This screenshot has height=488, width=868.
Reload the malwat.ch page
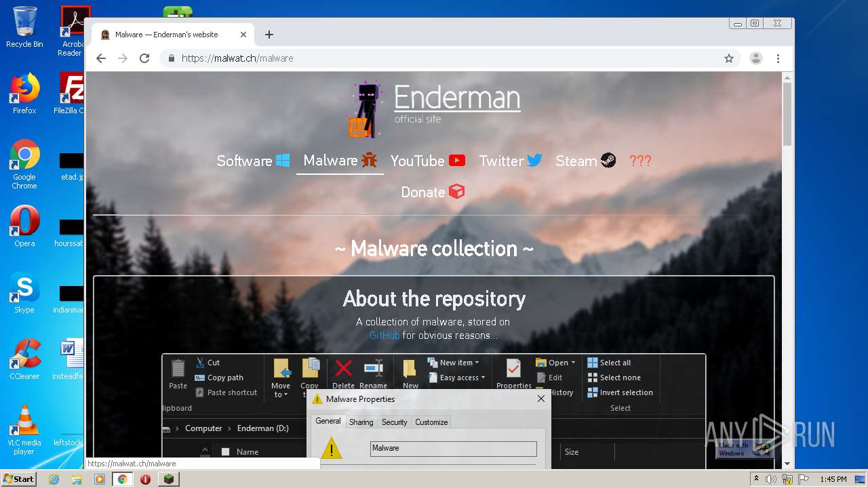coord(144,58)
